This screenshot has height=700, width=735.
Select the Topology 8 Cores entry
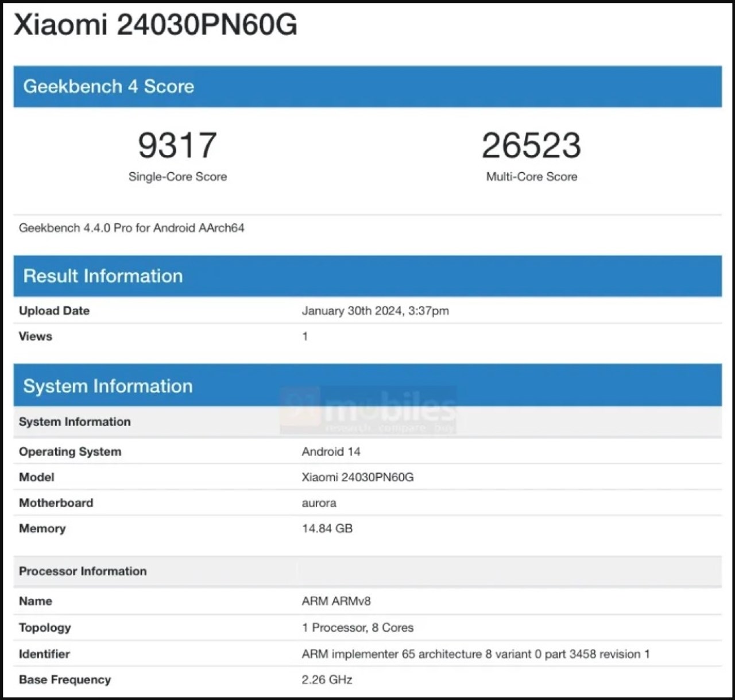point(357,627)
